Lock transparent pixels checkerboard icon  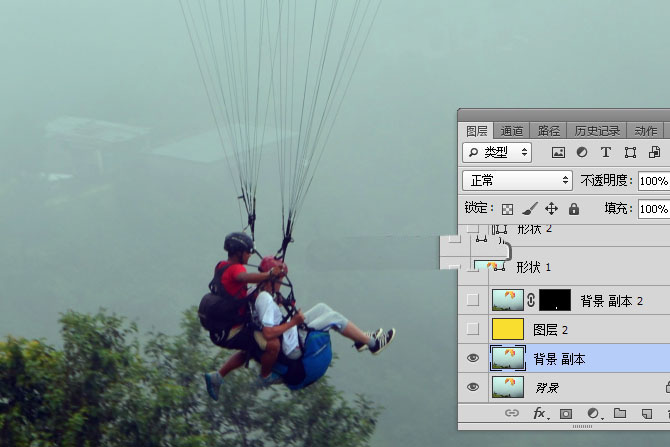507,209
